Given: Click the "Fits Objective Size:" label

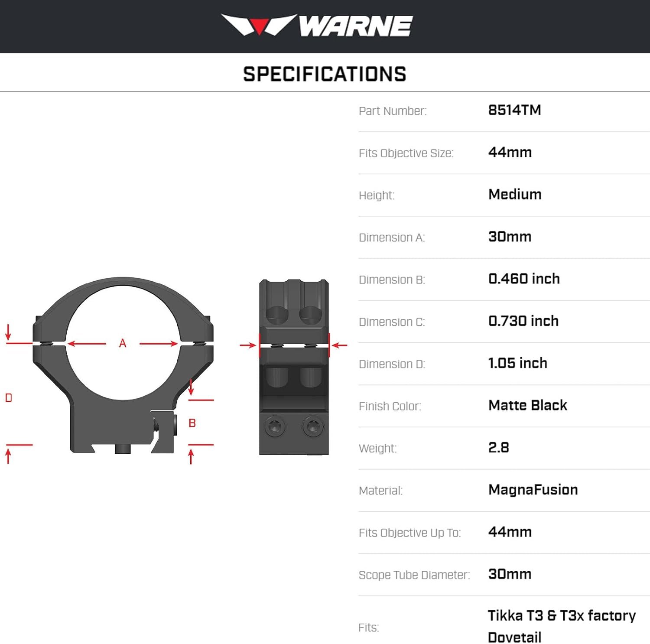Looking at the screenshot, I should [406, 153].
